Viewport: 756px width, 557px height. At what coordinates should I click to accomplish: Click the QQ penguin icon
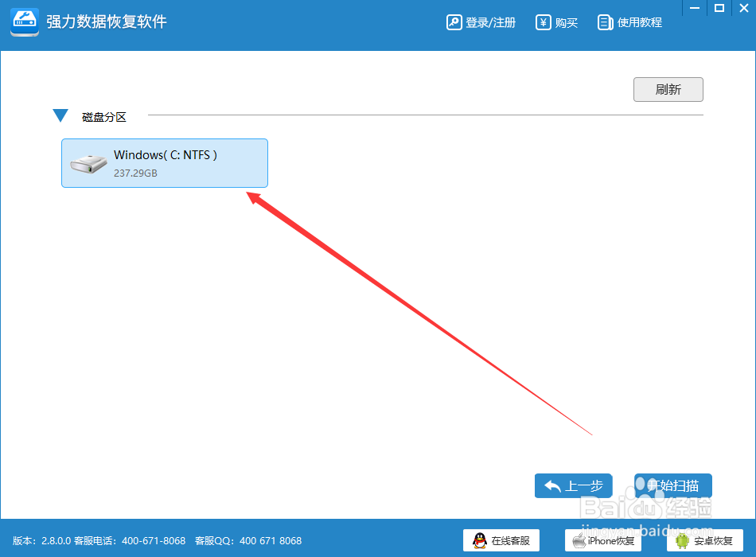point(480,540)
